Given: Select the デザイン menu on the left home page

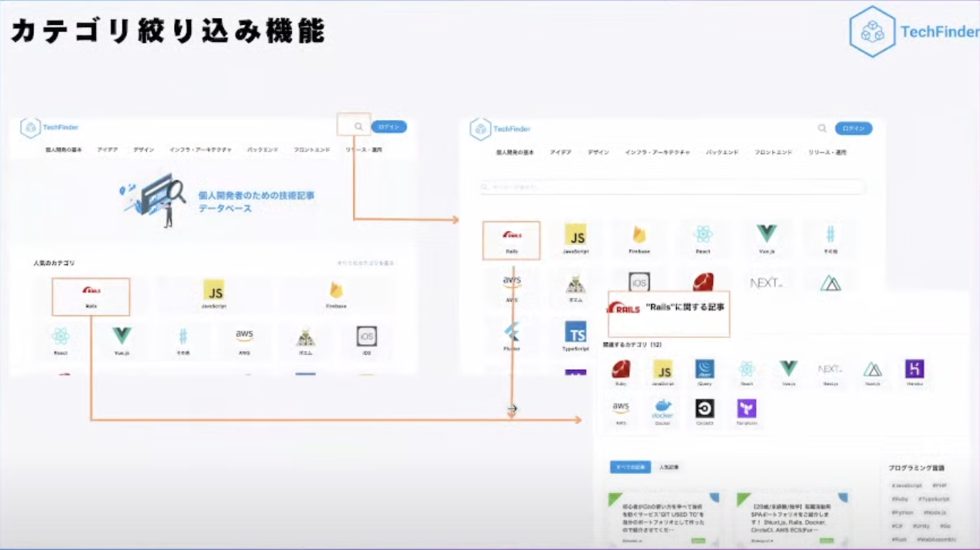Looking at the screenshot, I should 143,150.
